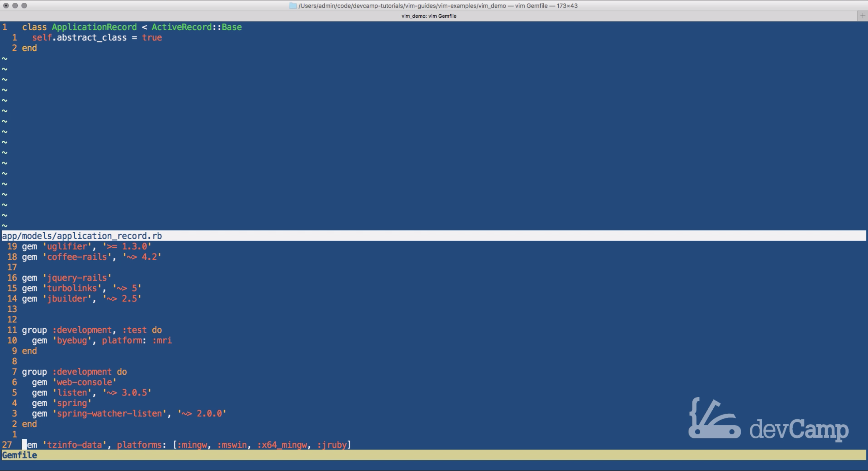Click the :x64_mingw platform symbol
868x471 pixels.
pyautogui.click(x=282, y=445)
